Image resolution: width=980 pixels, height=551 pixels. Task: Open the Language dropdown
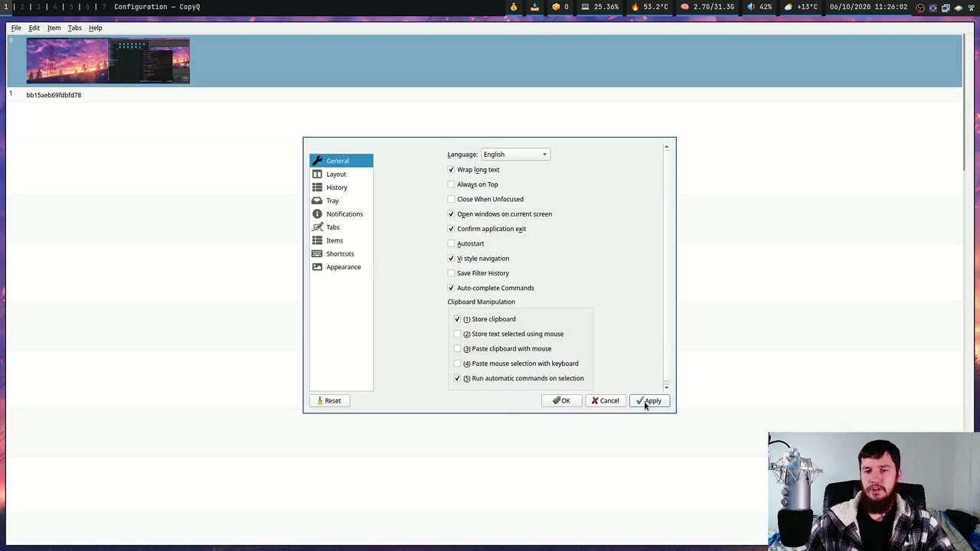[514, 154]
